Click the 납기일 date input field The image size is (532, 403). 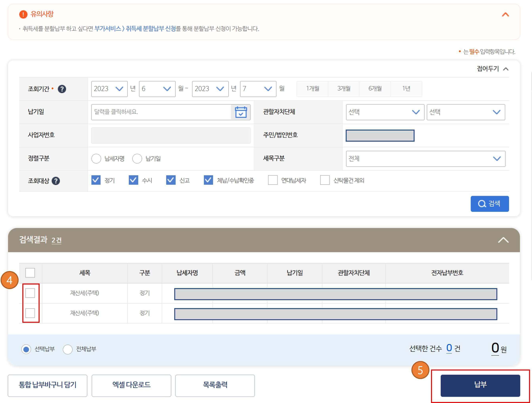[x=161, y=112]
